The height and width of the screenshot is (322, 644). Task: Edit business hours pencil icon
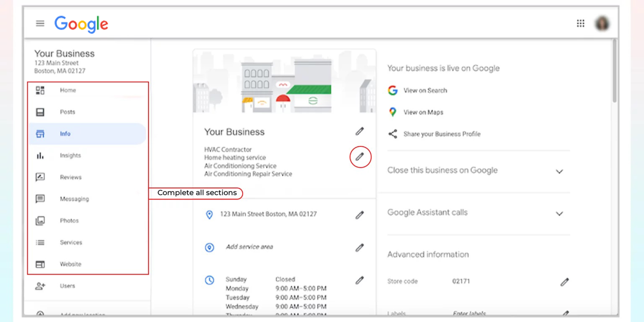coord(360,280)
